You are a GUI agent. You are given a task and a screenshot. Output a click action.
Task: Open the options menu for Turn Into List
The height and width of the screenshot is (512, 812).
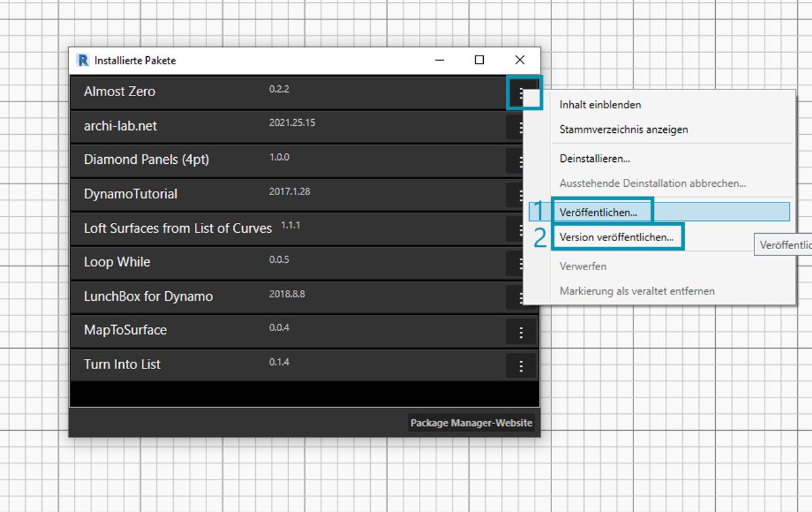tap(521, 366)
